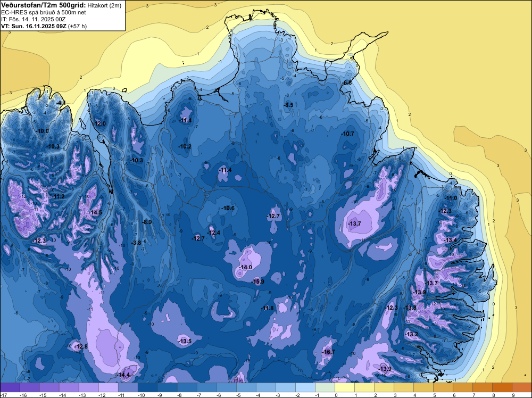Select the legend swatch above the 0 label
Screen dimensions: 532x398
(344, 387)
